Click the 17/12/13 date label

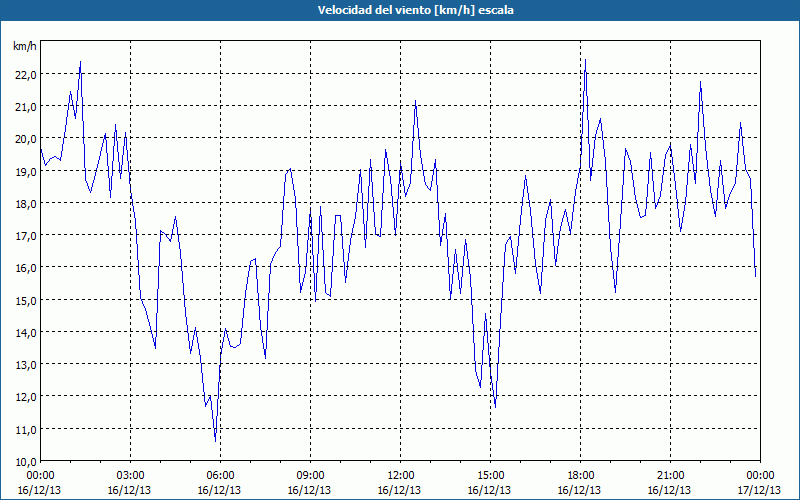click(x=759, y=490)
